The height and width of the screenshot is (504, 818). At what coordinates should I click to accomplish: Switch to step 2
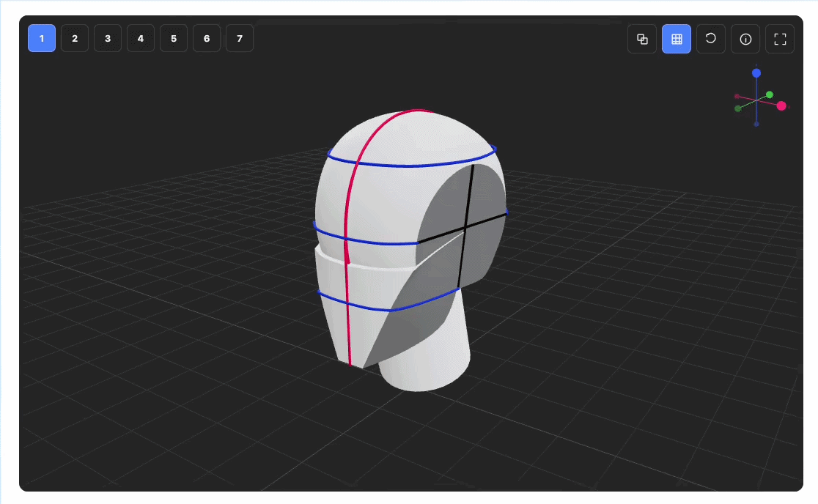[x=75, y=38]
